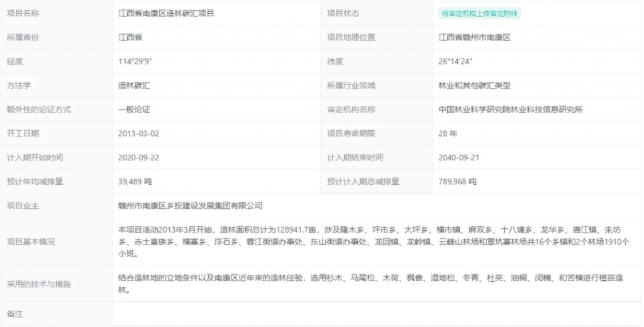Click crediting period end date 2040-09-21
The height and width of the screenshot is (327, 644).
460,157
